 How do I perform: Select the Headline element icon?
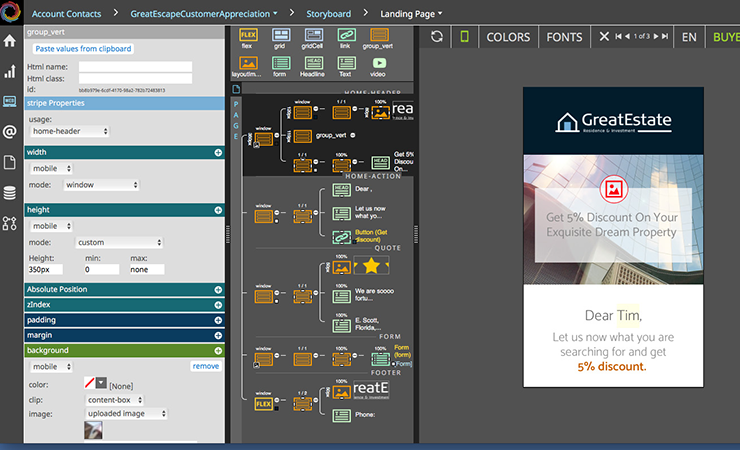click(x=313, y=65)
